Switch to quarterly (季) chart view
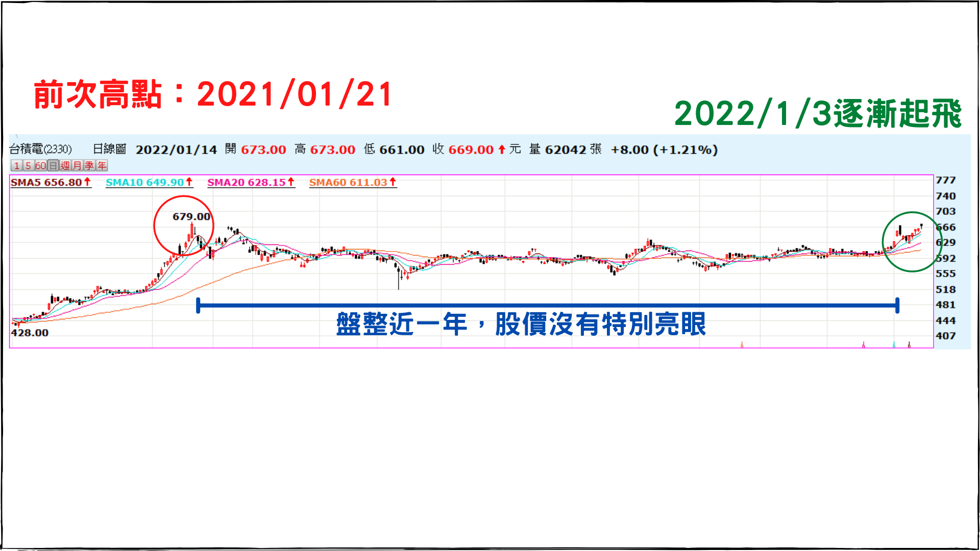Viewport: 980px width, 551px height. 89,166
